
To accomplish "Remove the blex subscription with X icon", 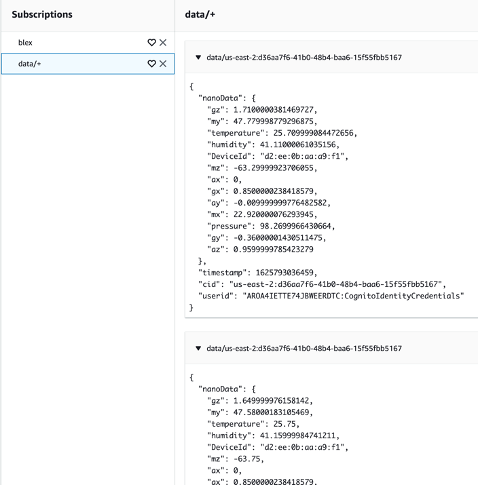I will [163, 42].
